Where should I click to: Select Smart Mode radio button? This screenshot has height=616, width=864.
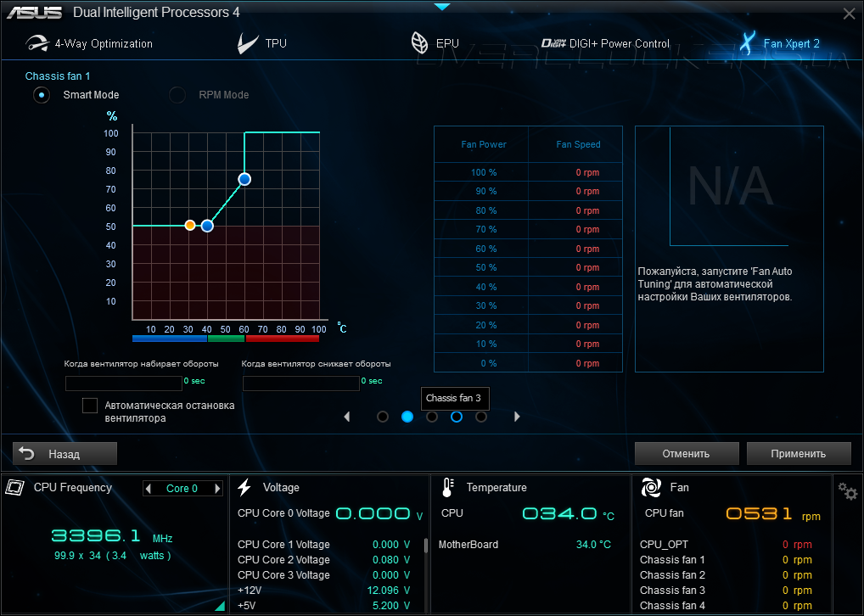42,95
